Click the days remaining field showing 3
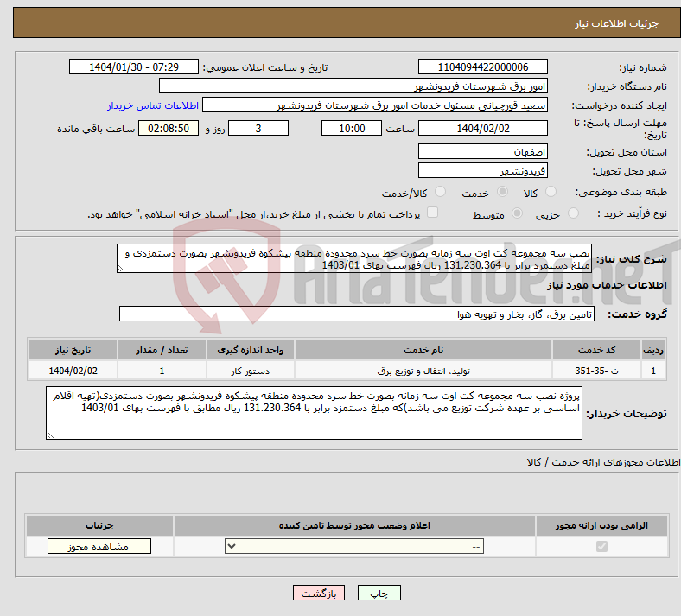Screen dimensions: 681x616 coord(258,128)
